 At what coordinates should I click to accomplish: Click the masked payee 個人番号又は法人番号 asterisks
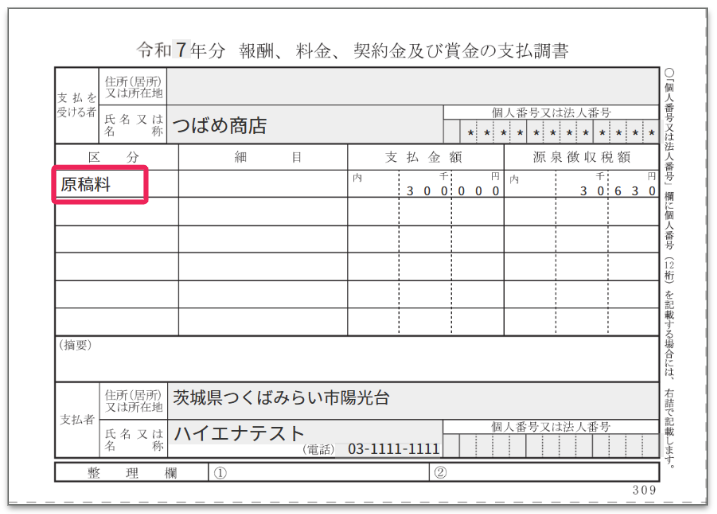pos(560,133)
